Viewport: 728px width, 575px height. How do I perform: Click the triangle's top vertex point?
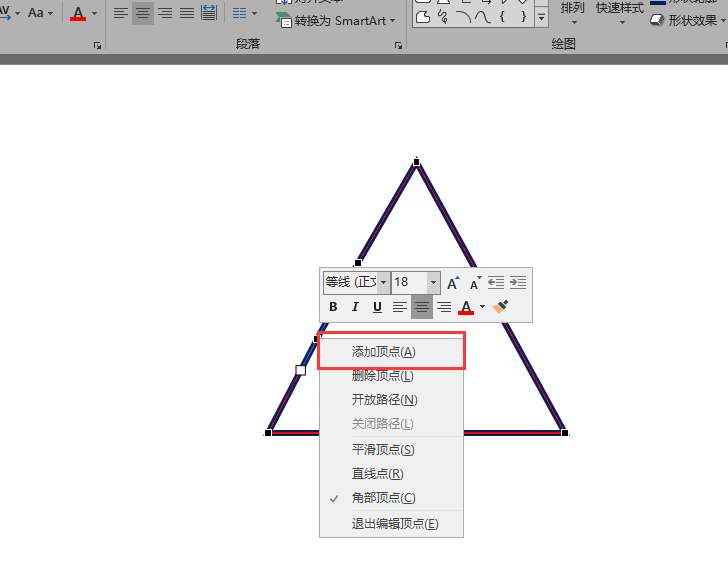(416, 162)
